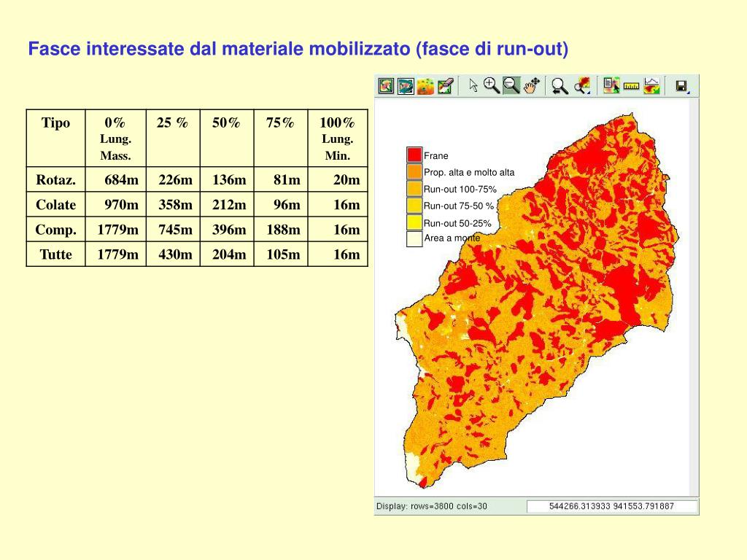The image size is (747, 560).
Task: Click the Tipo header cell
Action: 55,138
